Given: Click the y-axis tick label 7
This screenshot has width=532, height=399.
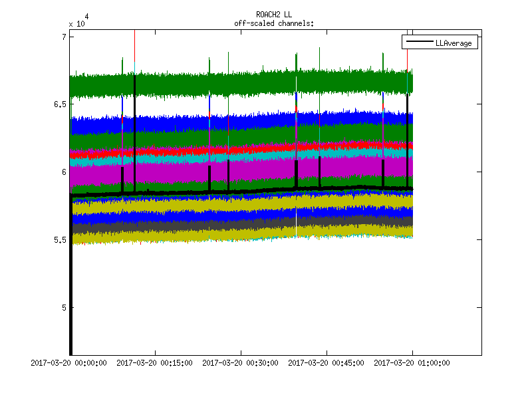Looking at the screenshot, I should [x=63, y=37].
